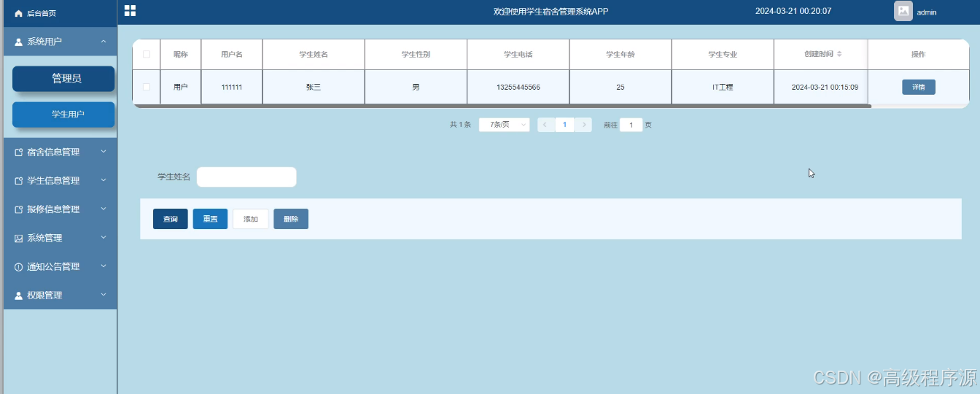Click the table horizontal scrollbar
The width and height of the screenshot is (980, 394).
tap(502, 107)
